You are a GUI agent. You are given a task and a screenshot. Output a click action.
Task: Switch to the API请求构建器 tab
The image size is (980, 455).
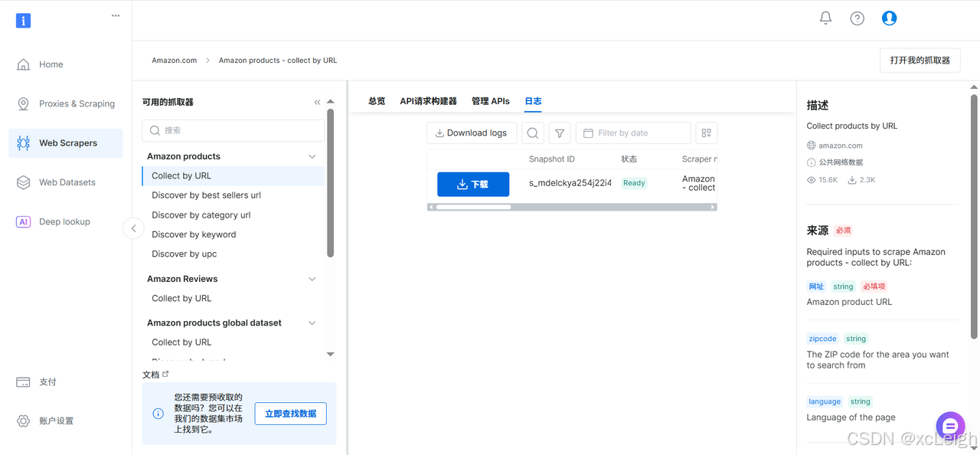pyautogui.click(x=428, y=101)
